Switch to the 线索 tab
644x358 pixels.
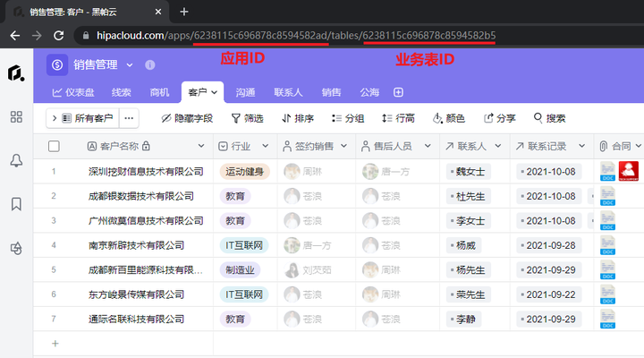click(x=121, y=92)
